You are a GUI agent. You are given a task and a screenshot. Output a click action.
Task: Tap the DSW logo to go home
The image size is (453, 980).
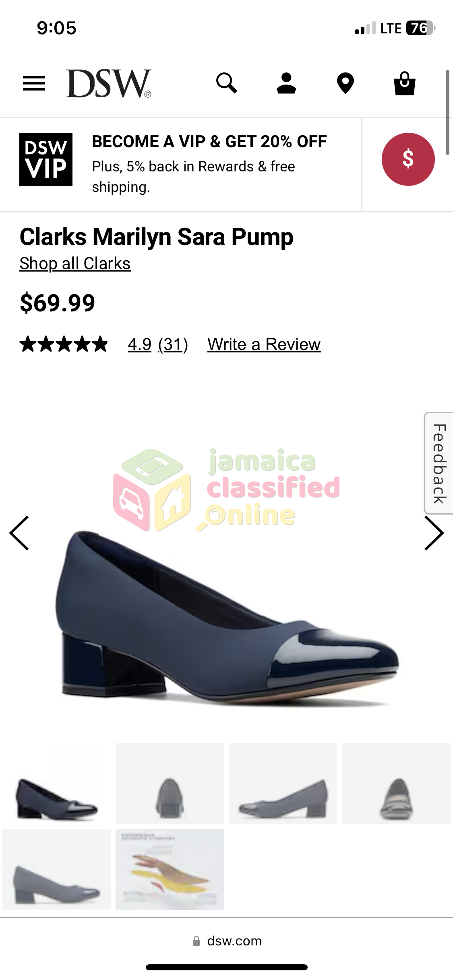click(109, 83)
